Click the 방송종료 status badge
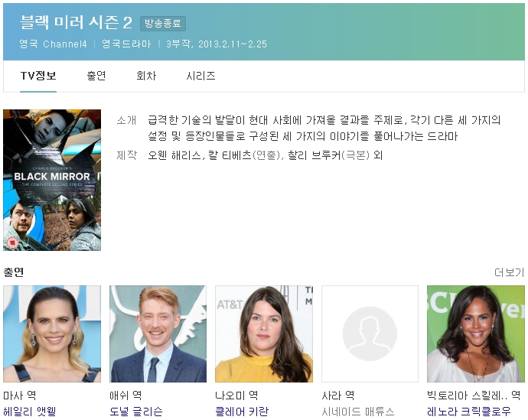 [x=163, y=24]
